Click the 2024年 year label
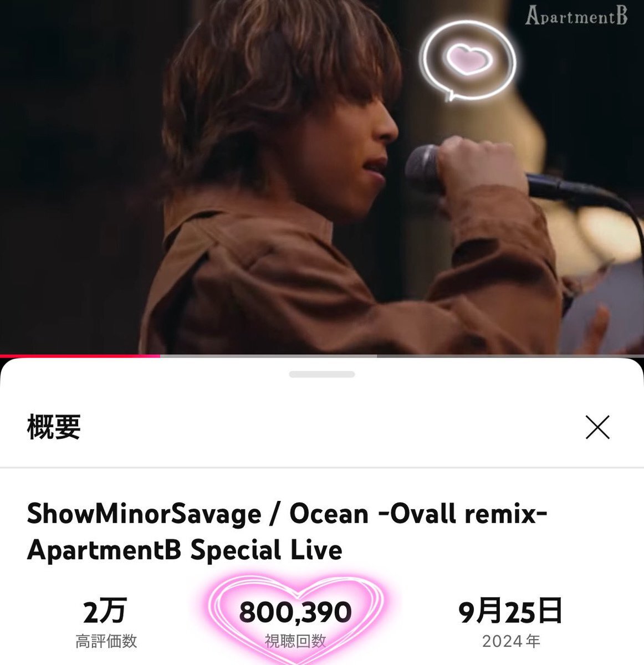 coord(511,642)
